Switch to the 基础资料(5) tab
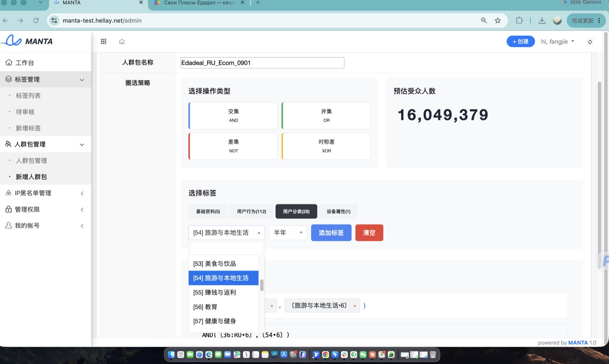This screenshot has width=609, height=364. [208, 211]
